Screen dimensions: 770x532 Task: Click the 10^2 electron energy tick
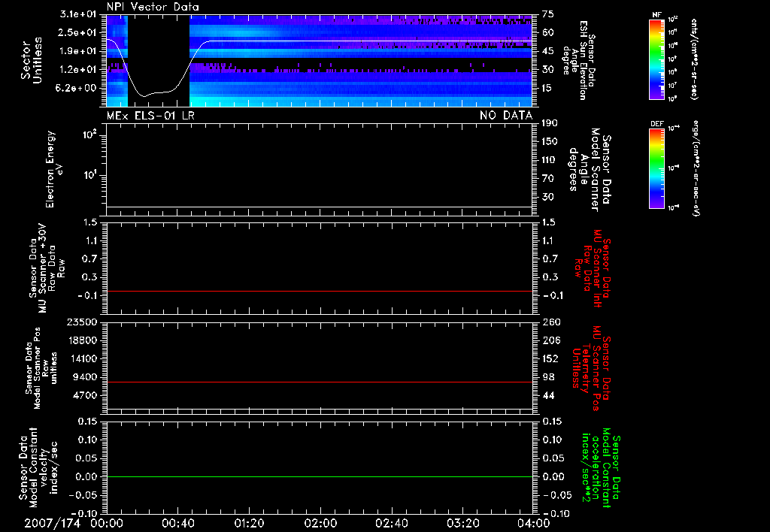89,135
